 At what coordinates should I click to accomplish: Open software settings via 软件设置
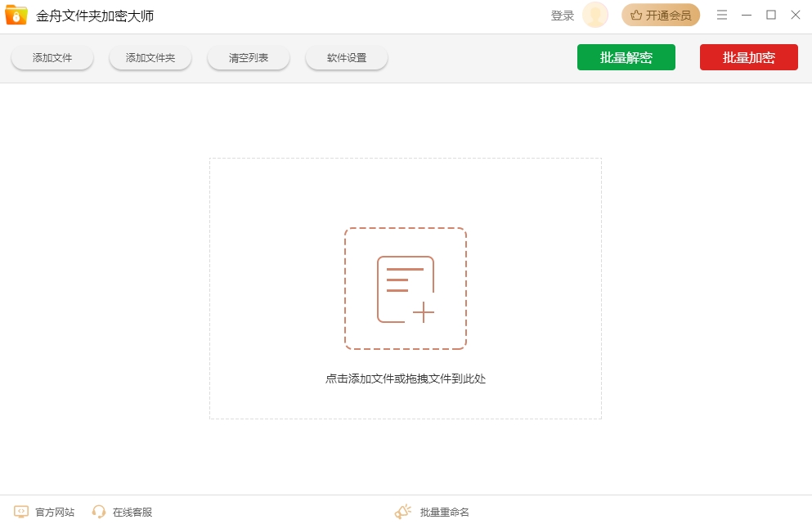pyautogui.click(x=346, y=57)
